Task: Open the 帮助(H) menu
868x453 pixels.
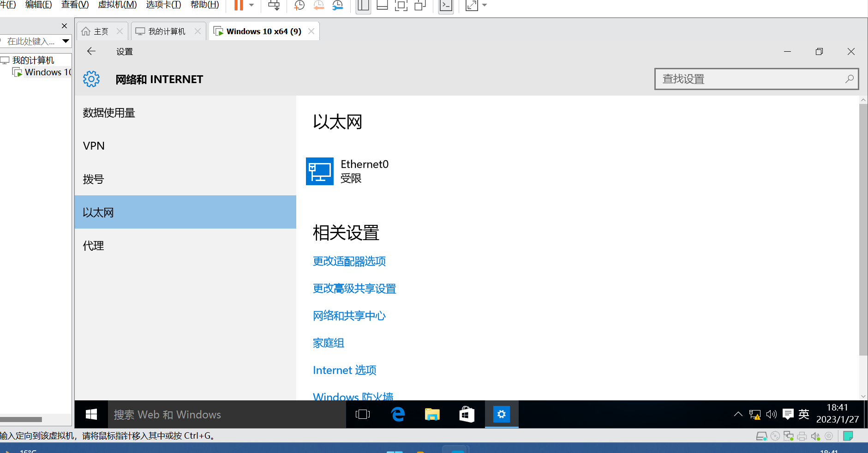Action: [205, 5]
